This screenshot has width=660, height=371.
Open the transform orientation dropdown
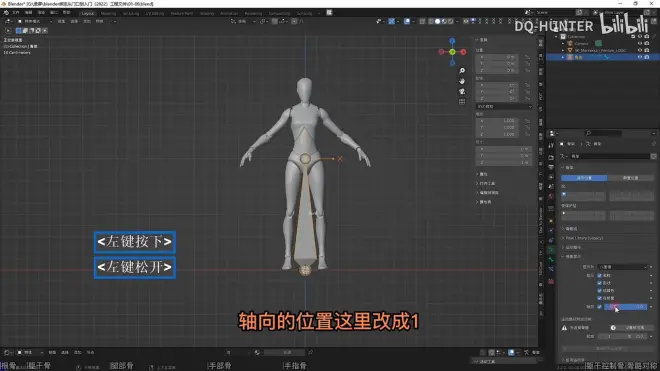coord(244,21)
